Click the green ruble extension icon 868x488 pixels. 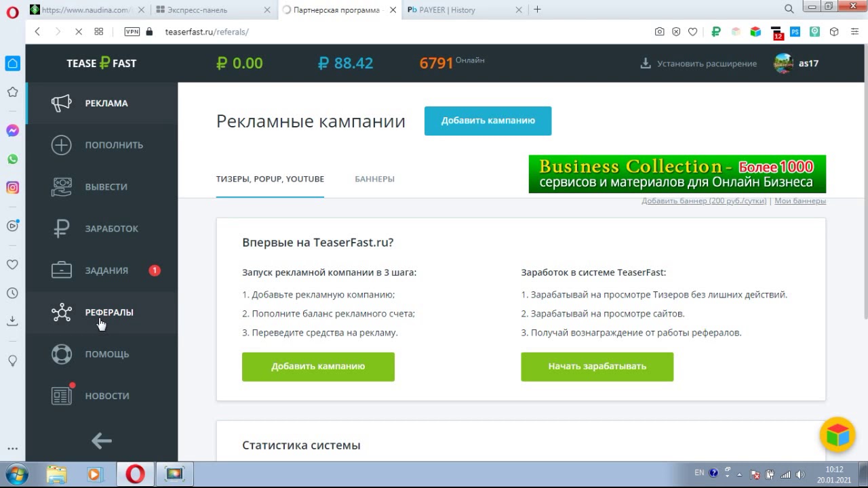click(x=716, y=32)
